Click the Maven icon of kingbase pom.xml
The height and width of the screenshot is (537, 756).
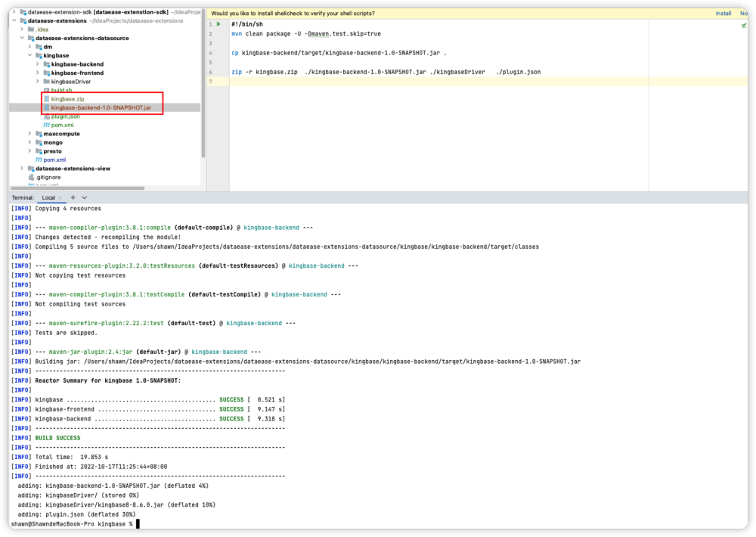(x=47, y=125)
